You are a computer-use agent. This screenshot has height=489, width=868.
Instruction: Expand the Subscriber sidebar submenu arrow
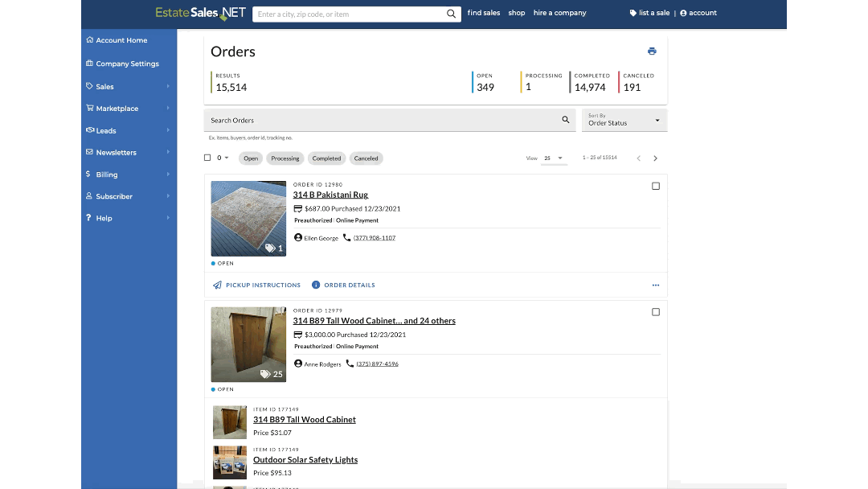(168, 196)
